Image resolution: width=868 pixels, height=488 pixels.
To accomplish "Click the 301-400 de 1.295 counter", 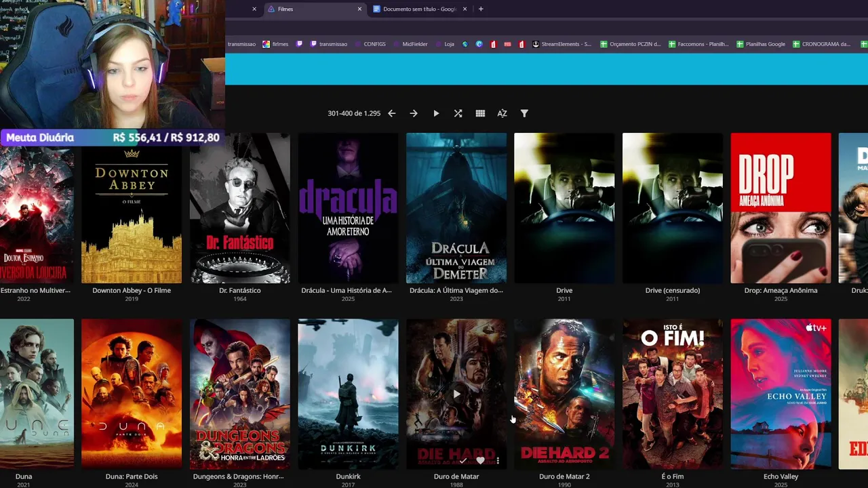I will point(354,113).
